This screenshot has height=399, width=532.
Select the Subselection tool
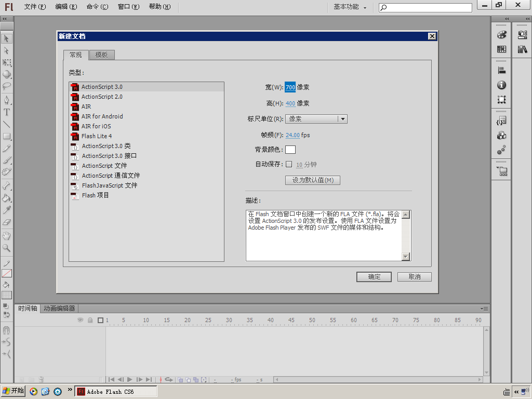(6, 50)
